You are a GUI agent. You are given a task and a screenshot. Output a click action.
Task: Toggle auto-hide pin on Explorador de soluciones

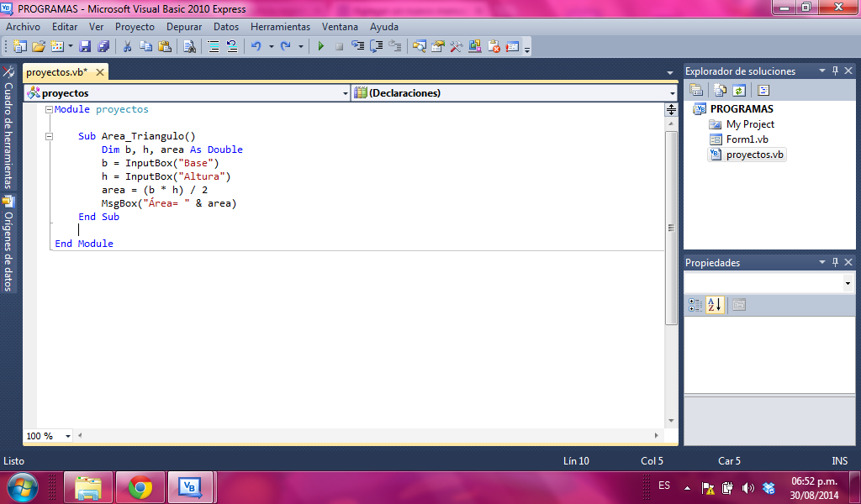pos(835,71)
